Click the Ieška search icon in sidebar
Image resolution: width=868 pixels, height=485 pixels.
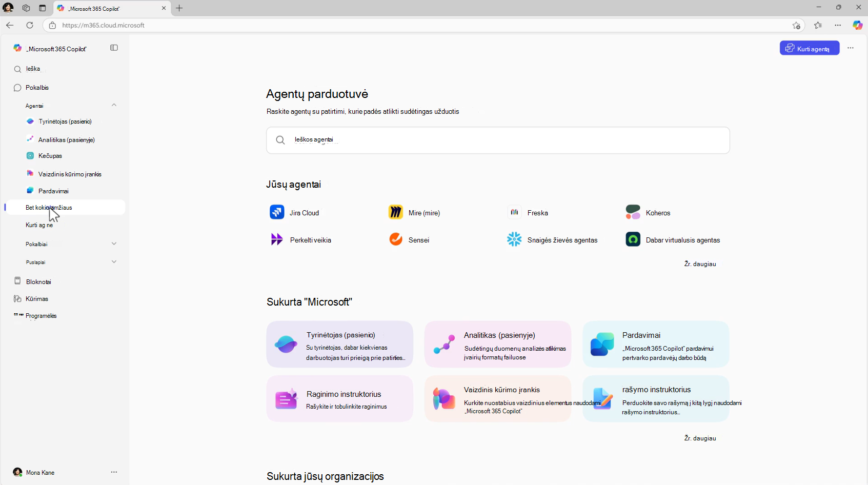point(17,69)
